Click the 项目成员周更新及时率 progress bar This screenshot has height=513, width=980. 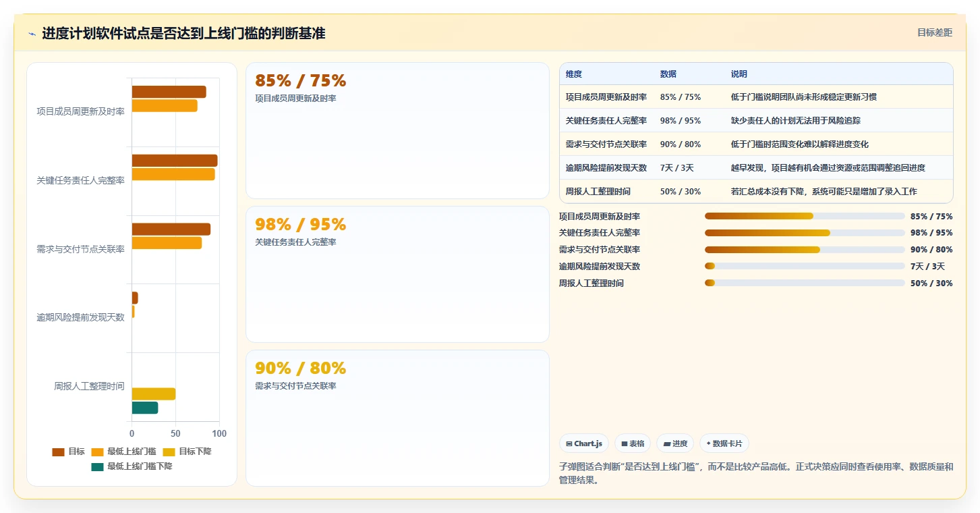pyautogui.click(x=805, y=216)
